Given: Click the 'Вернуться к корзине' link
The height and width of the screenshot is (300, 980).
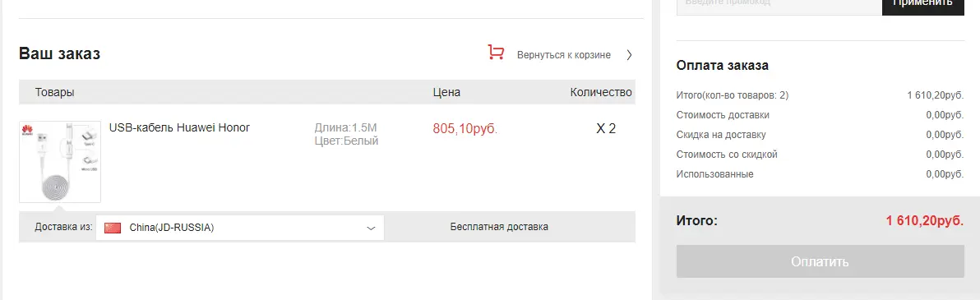Looking at the screenshot, I should (564, 55).
